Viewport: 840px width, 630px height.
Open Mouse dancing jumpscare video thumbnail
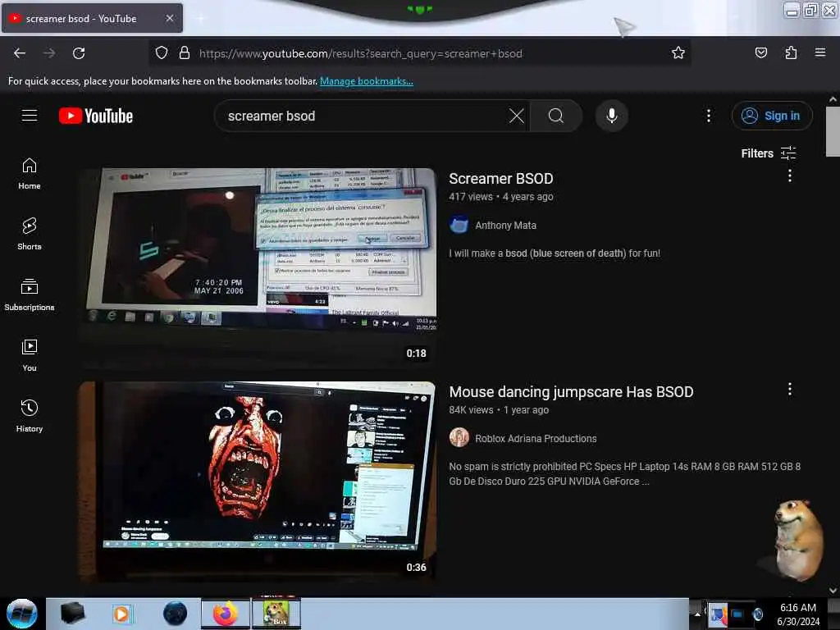pyautogui.click(x=258, y=482)
